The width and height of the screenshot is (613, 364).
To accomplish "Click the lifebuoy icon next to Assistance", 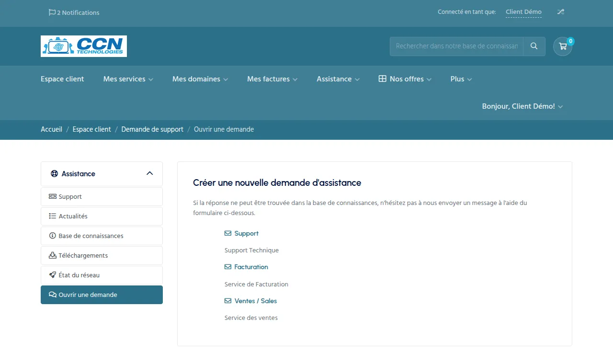I will coord(54,174).
